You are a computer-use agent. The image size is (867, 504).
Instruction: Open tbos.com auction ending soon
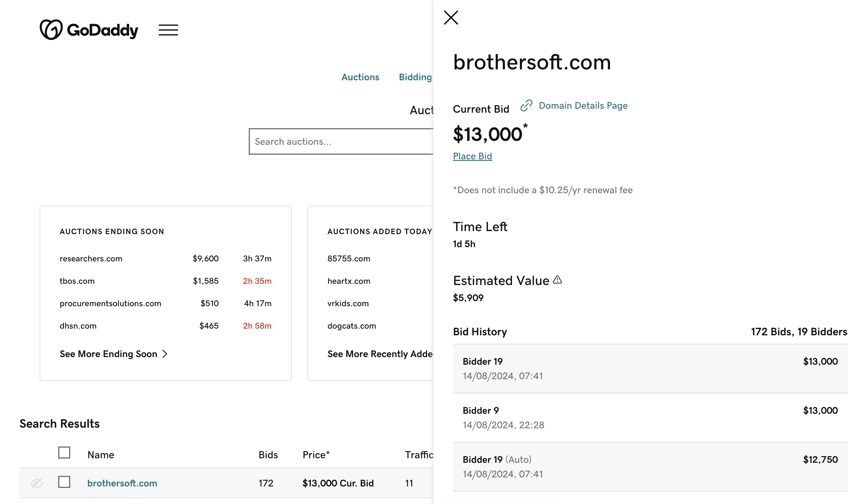click(x=77, y=281)
